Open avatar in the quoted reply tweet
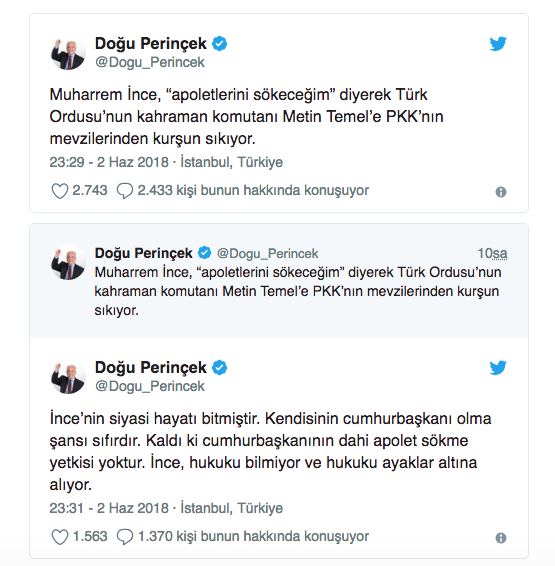 (68, 262)
